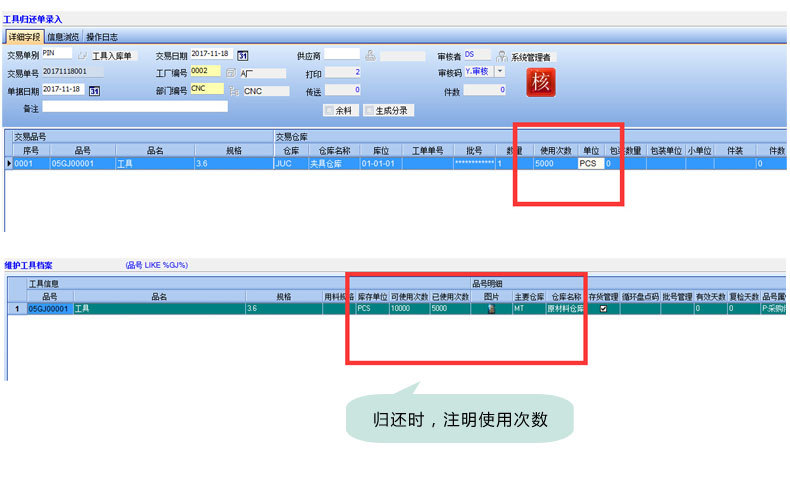Enable the 生成分录 checkbox
Viewport: 790px width, 494px height.
click(370, 110)
